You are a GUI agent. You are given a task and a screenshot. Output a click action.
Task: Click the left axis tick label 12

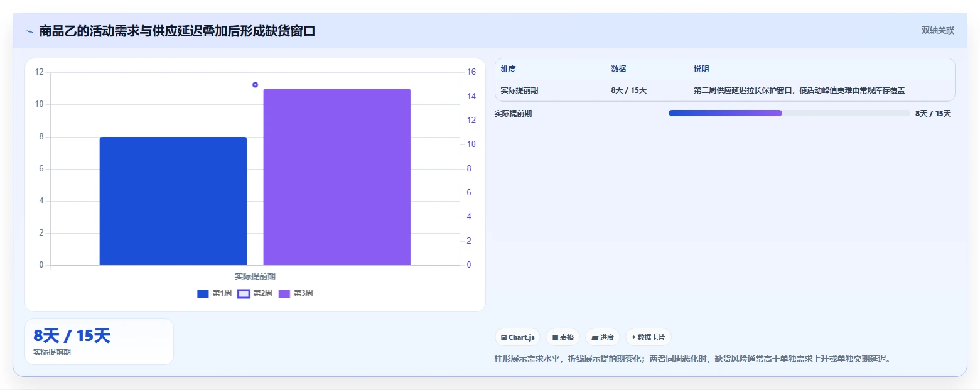40,72
